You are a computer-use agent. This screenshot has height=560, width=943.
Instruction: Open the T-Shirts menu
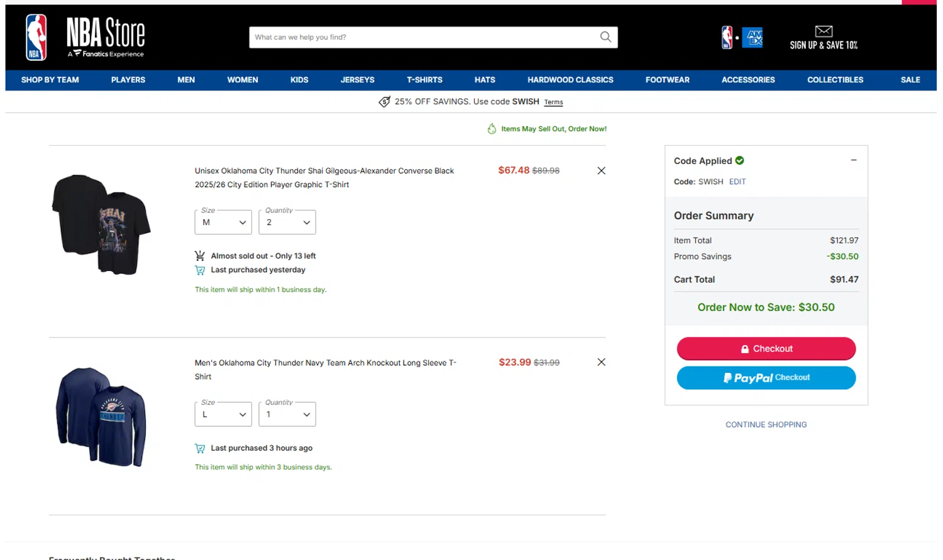click(x=424, y=80)
